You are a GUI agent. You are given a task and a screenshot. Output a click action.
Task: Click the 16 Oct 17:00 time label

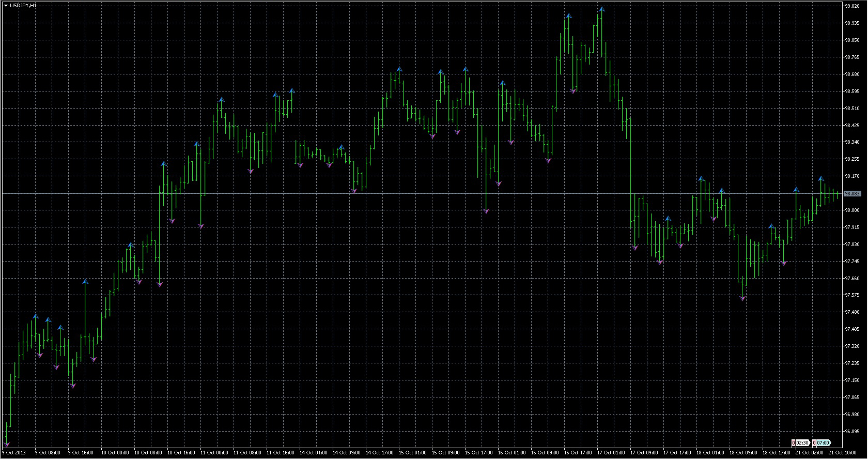pyautogui.click(x=577, y=453)
